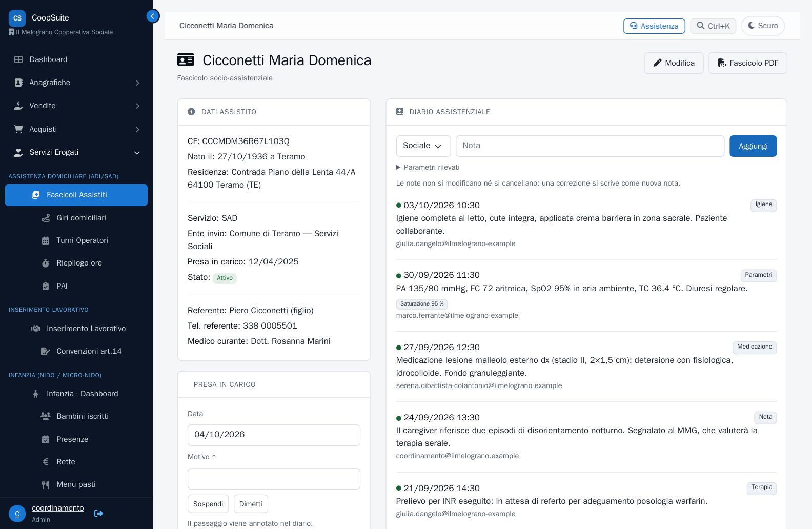Expand the Parametri rilevati disclosure

coord(428,167)
